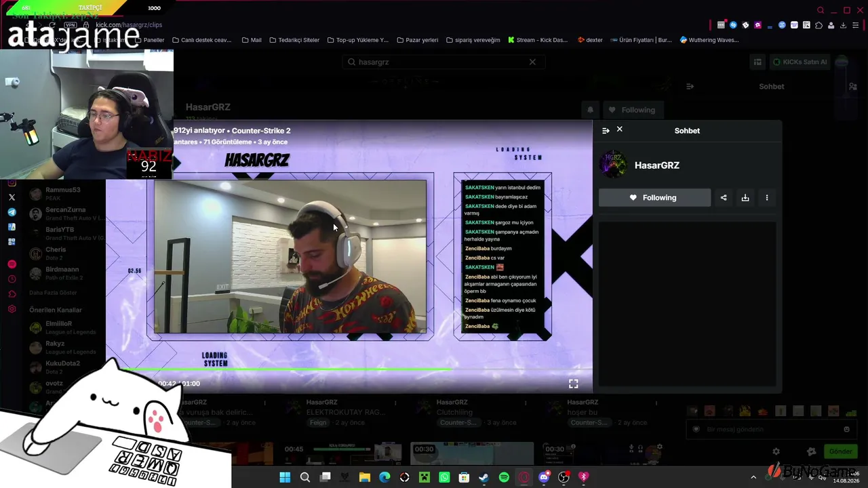868x488 pixels.
Task: Open the recommended channel Rakyz
Action: coord(66,348)
